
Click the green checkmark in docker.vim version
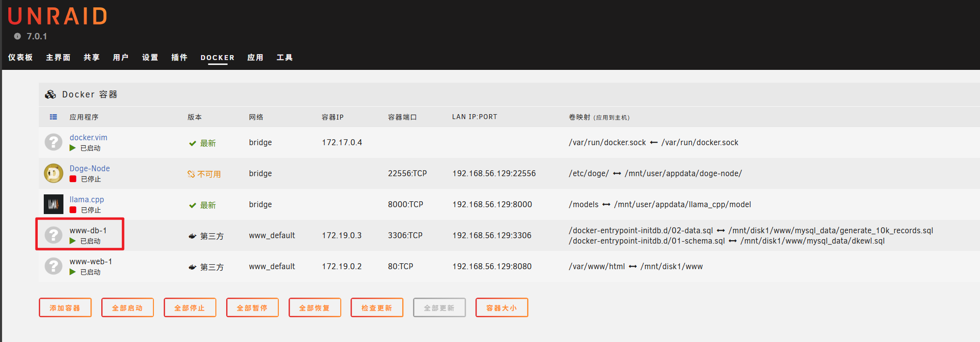click(193, 144)
